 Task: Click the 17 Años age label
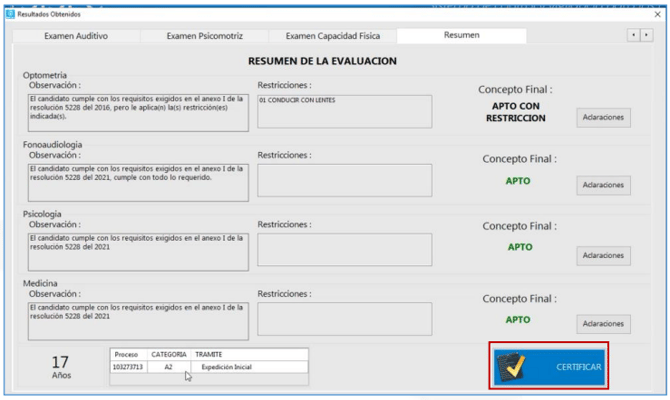[x=61, y=367]
